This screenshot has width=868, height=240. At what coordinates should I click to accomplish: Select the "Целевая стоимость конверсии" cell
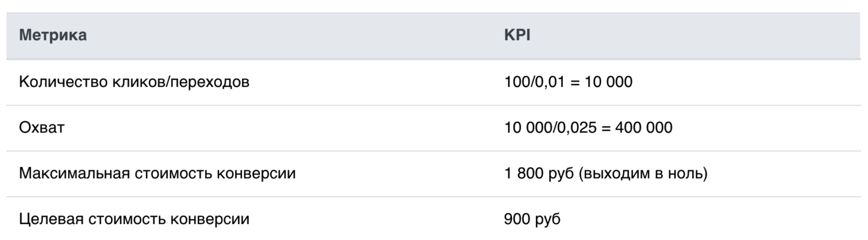[134, 219]
